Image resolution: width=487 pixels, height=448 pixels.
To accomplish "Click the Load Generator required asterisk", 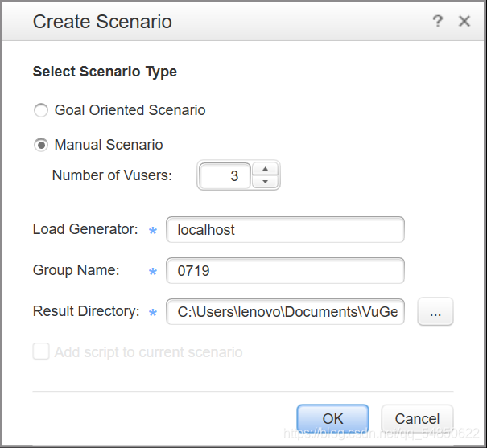I will coord(153,231).
